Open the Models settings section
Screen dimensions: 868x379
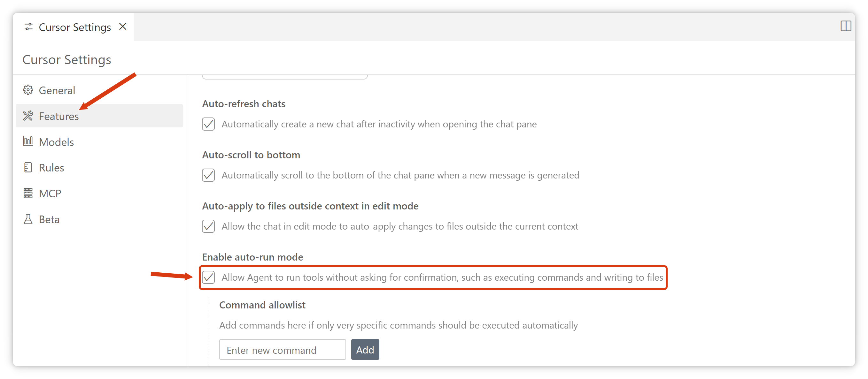click(56, 142)
